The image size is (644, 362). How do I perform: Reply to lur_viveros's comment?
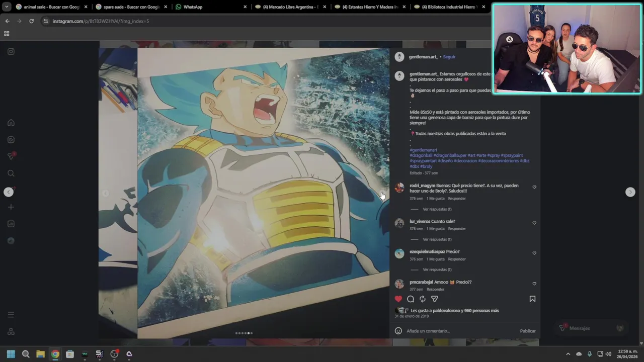(457, 229)
